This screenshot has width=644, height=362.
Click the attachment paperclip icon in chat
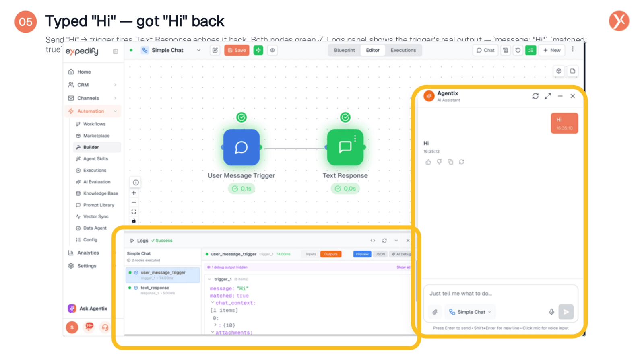[x=435, y=312]
